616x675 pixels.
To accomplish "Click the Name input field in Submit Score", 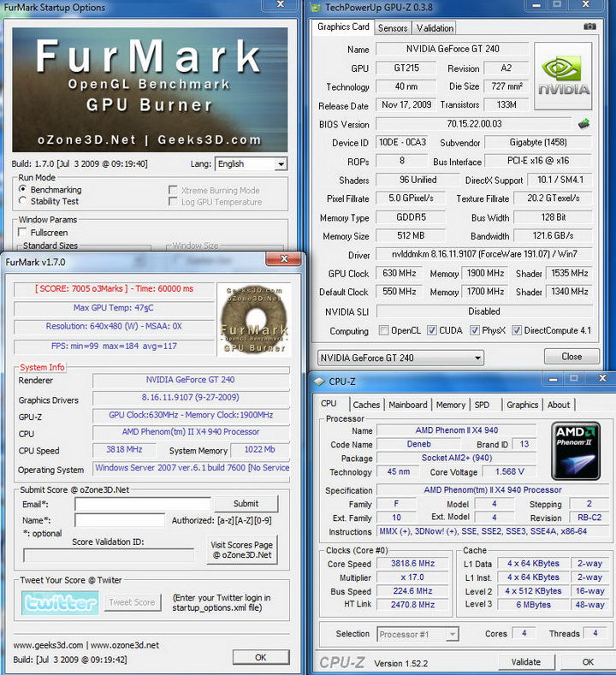I will [x=120, y=520].
